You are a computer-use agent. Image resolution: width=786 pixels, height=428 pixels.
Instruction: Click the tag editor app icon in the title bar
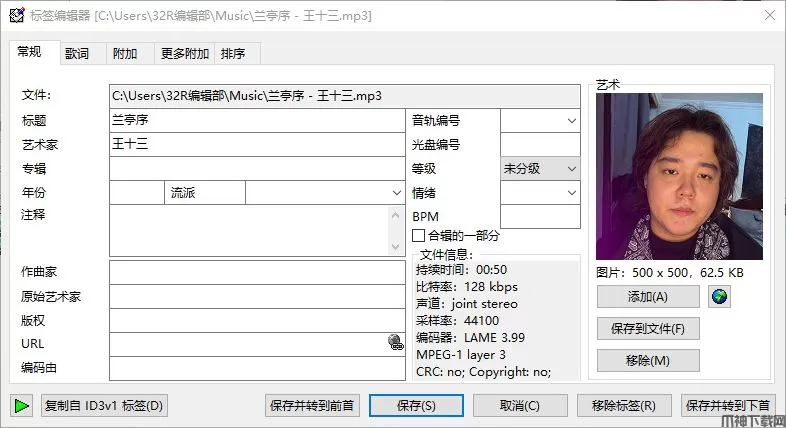17,16
